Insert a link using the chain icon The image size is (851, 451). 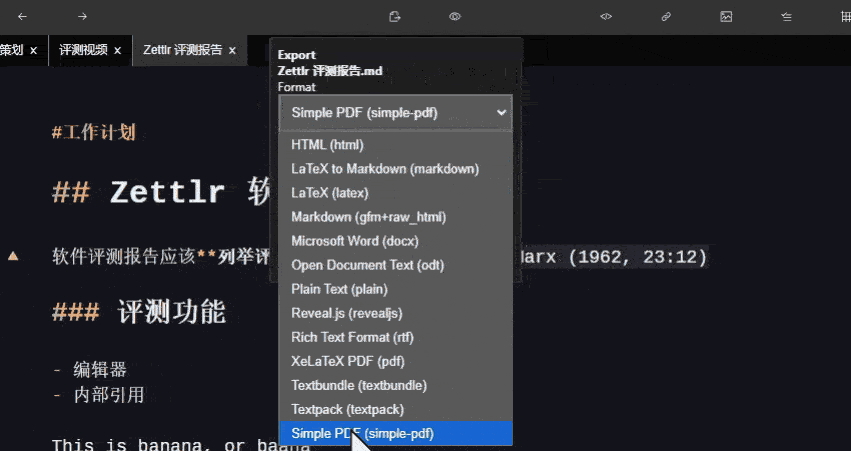click(666, 17)
